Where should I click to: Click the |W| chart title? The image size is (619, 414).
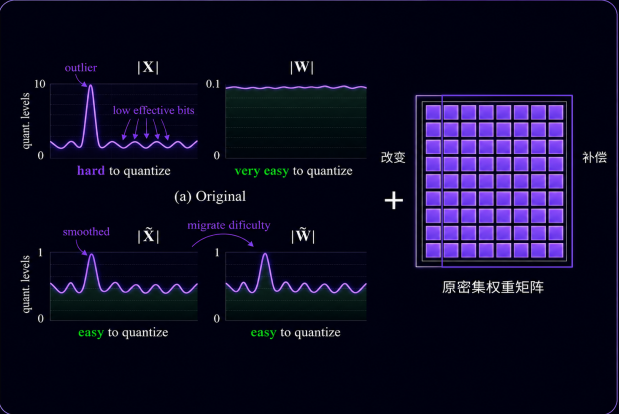click(302, 67)
